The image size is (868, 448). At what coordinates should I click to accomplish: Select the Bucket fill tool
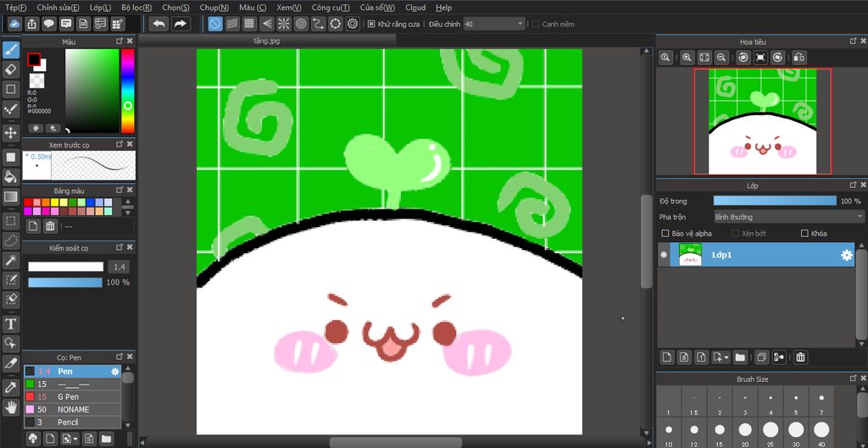click(x=11, y=176)
